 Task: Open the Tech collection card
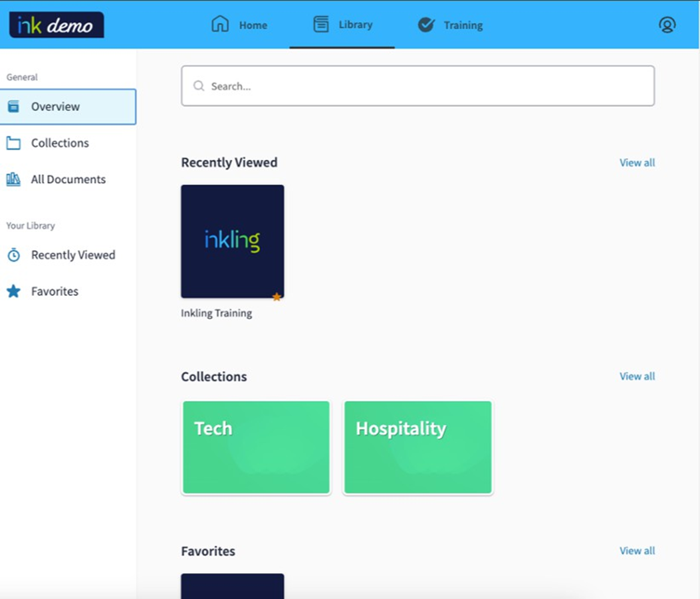pos(256,447)
